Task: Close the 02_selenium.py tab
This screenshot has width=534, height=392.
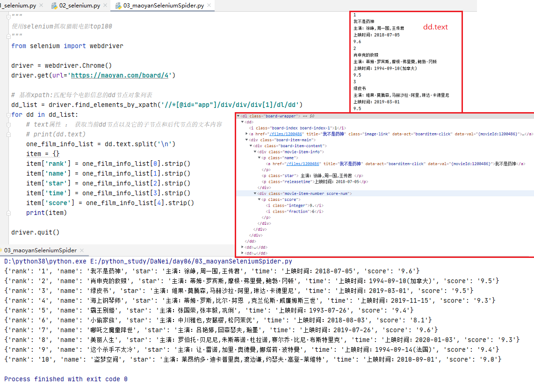Action: tap(105, 6)
